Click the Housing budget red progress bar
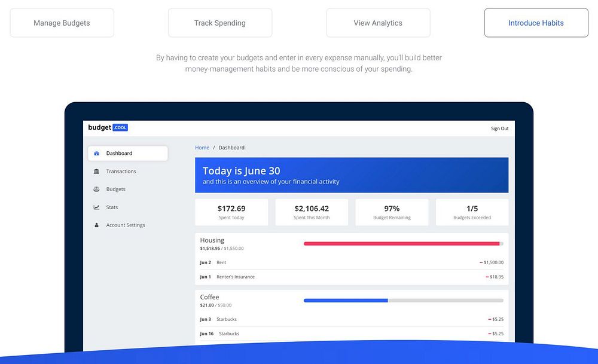Viewport: 598px width, 364px height. tap(404, 243)
